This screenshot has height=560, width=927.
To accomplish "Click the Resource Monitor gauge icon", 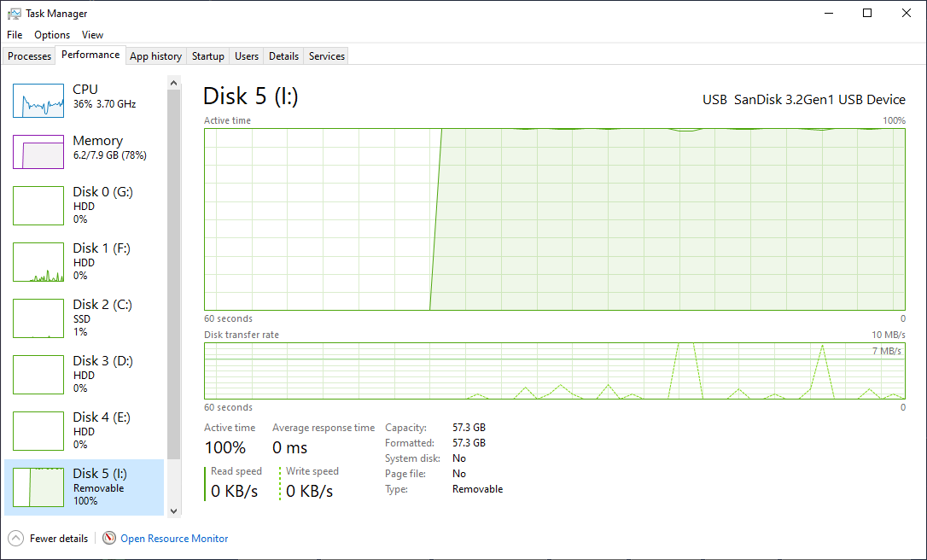I will tap(109, 538).
